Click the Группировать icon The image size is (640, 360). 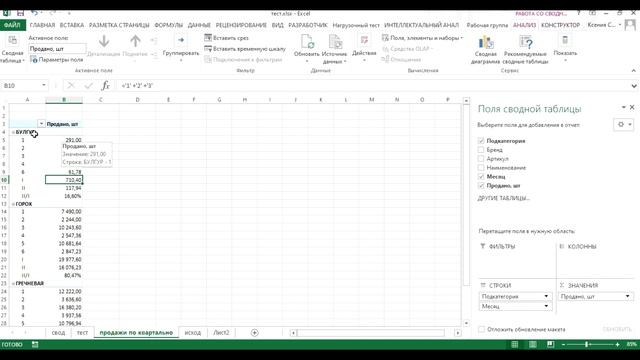pos(181,40)
